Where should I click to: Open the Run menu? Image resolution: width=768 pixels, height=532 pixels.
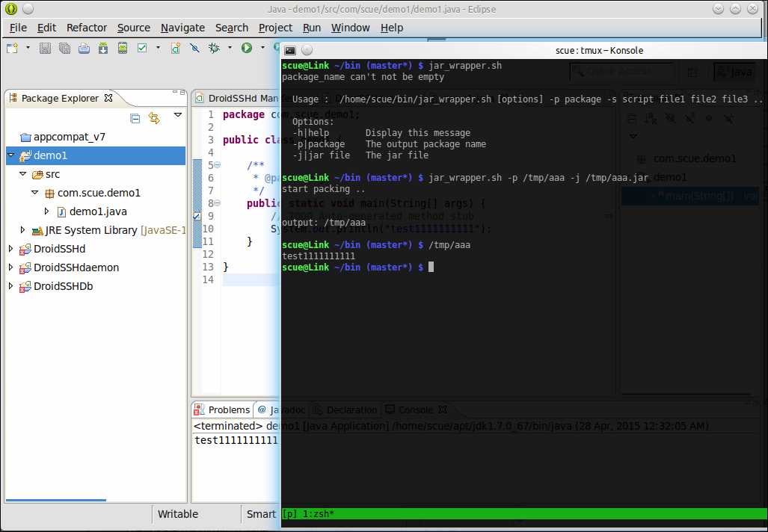[312, 28]
